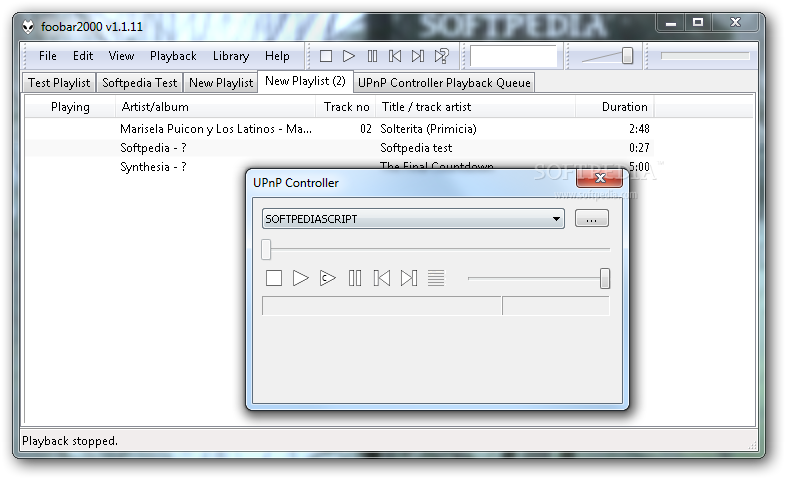Click Previous track in main toolbar
The height and width of the screenshot is (479, 786).
pyautogui.click(x=395, y=56)
